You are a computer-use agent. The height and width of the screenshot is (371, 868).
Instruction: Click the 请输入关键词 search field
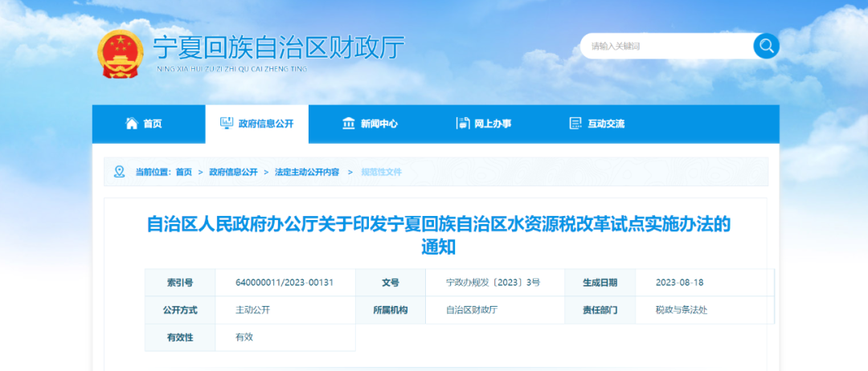[667, 46]
